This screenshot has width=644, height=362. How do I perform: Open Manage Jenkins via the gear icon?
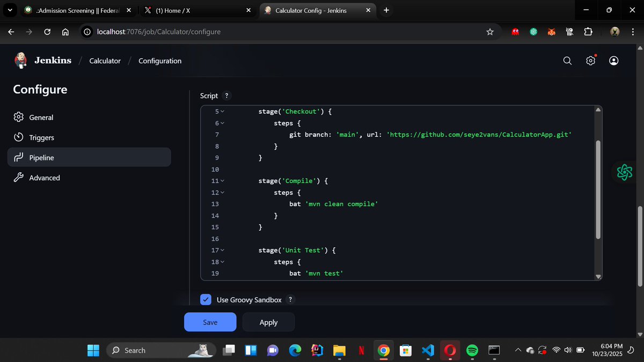[591, 61]
